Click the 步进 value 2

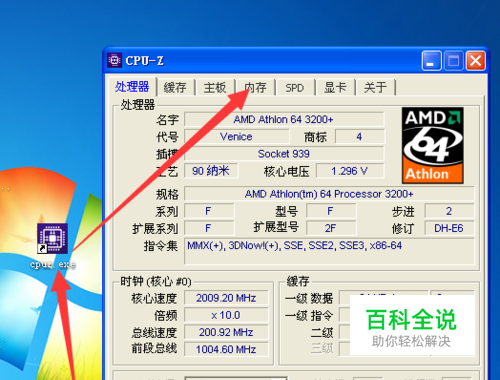click(449, 211)
